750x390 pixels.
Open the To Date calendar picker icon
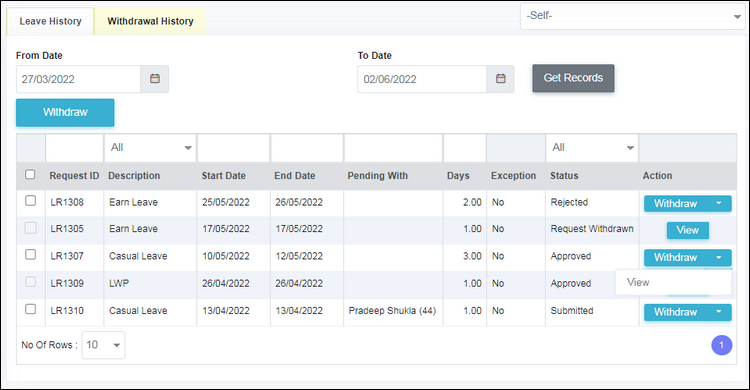pyautogui.click(x=500, y=79)
